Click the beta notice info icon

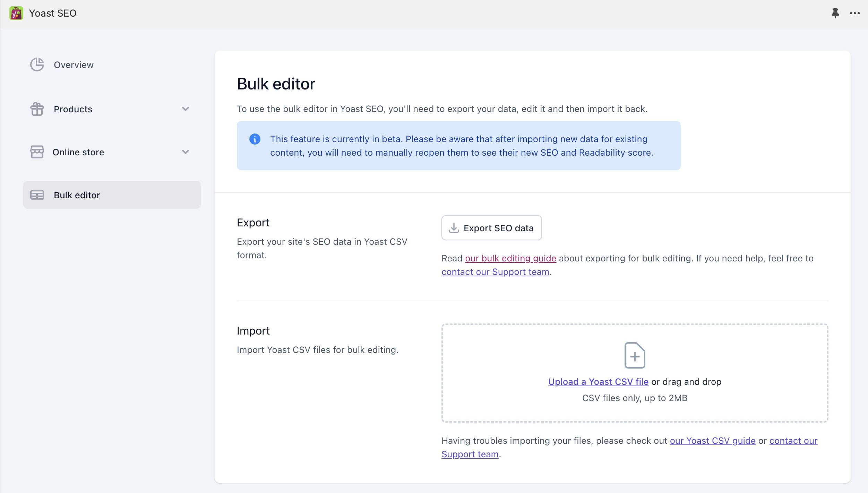coord(255,139)
